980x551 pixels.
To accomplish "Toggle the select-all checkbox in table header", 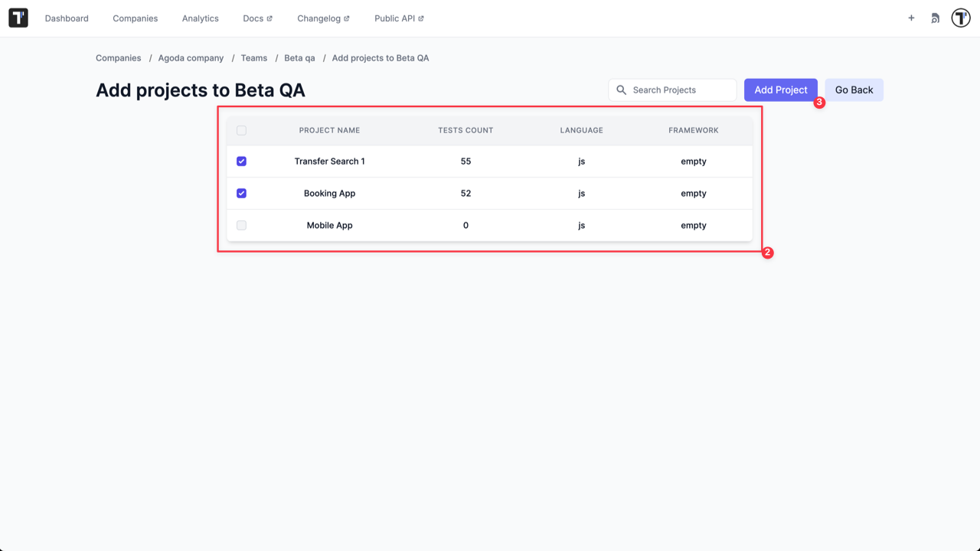I will [x=241, y=130].
